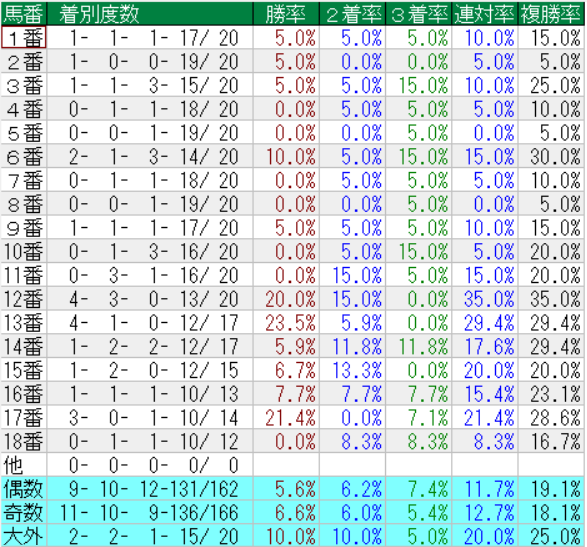Select the 18番 row label

[24, 441]
